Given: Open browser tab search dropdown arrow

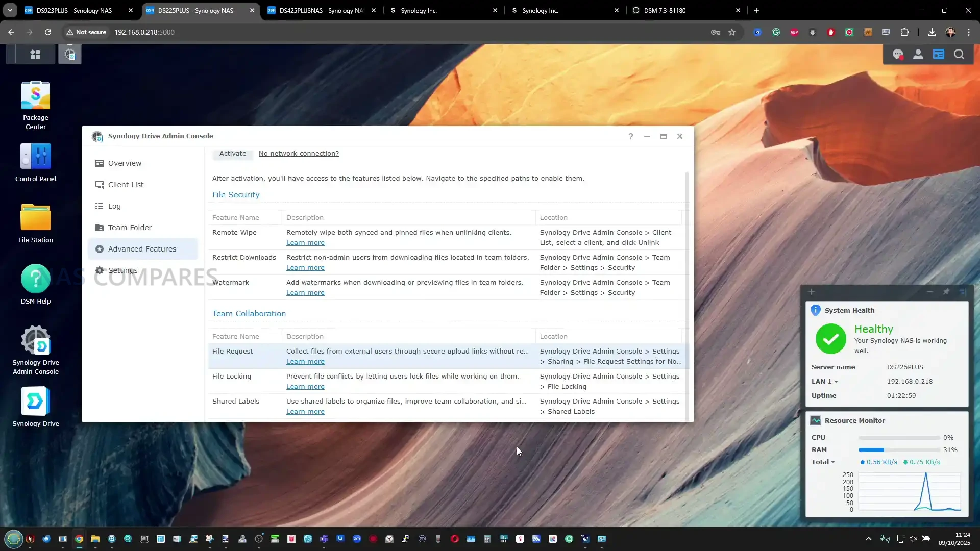Looking at the screenshot, I should [x=10, y=10].
